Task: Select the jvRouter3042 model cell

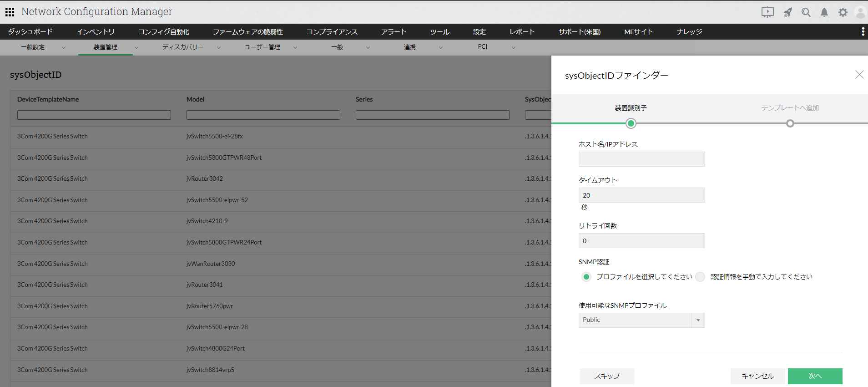Action: coord(205,179)
